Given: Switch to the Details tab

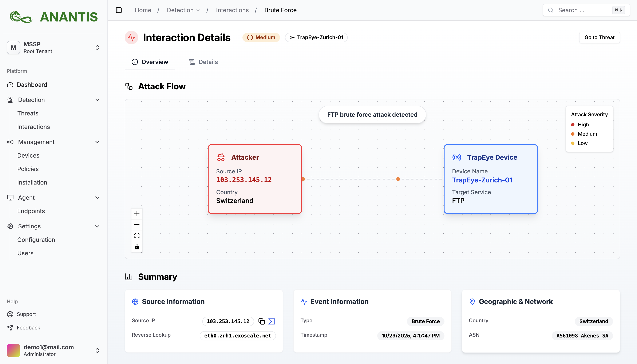Looking at the screenshot, I should point(203,62).
